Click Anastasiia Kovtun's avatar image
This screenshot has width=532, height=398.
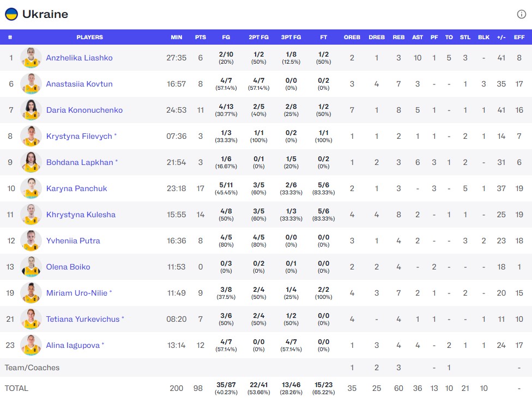(31, 84)
